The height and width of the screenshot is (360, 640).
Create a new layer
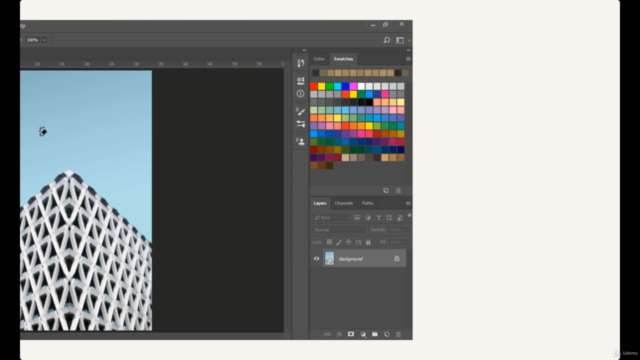[387, 334]
